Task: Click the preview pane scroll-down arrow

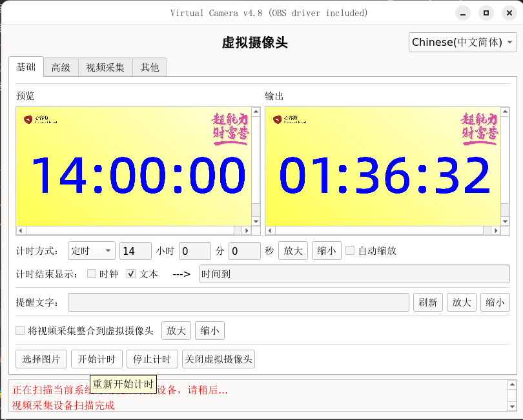Action: [256, 221]
